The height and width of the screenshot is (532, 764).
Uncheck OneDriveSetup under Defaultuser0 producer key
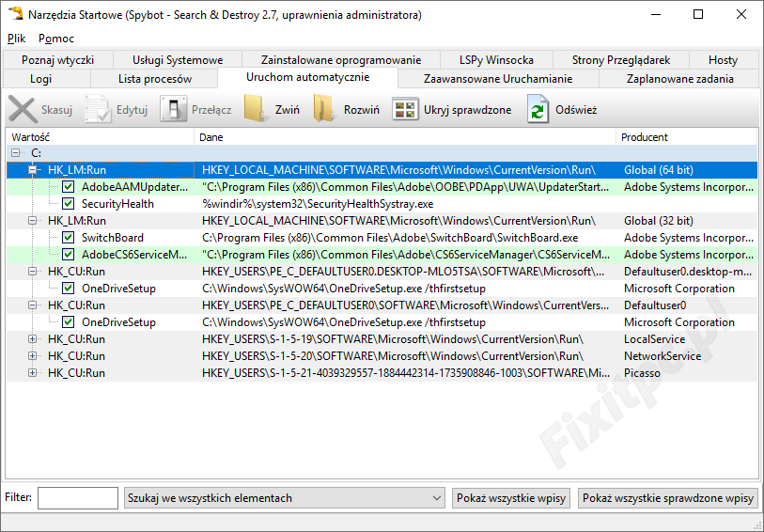click(x=69, y=322)
